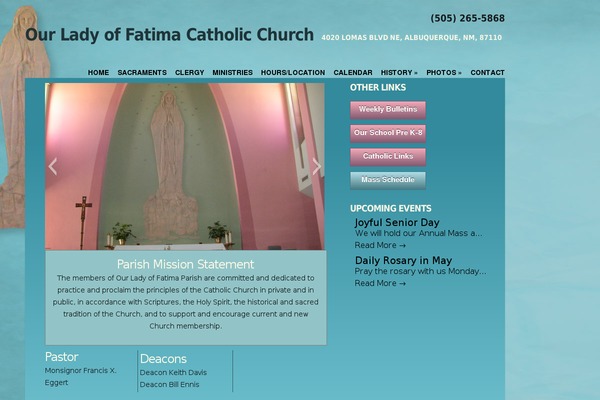Read more about Joyful Senior Day
Image resolution: width=600 pixels, height=400 pixels.
(380, 245)
